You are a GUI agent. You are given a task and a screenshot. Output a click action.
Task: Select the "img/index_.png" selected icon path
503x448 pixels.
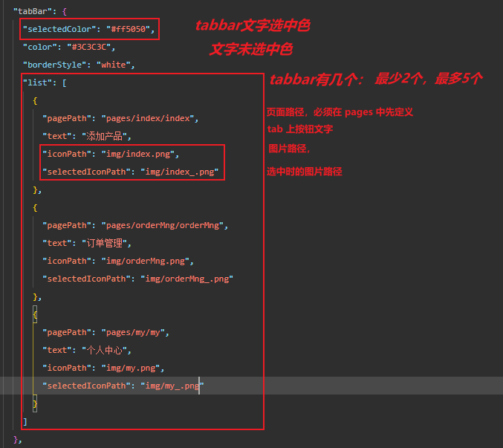180,172
